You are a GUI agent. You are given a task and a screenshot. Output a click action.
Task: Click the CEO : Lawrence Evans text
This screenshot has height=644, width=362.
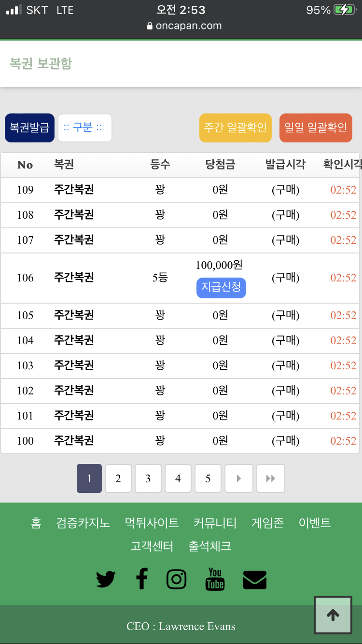[x=181, y=627]
